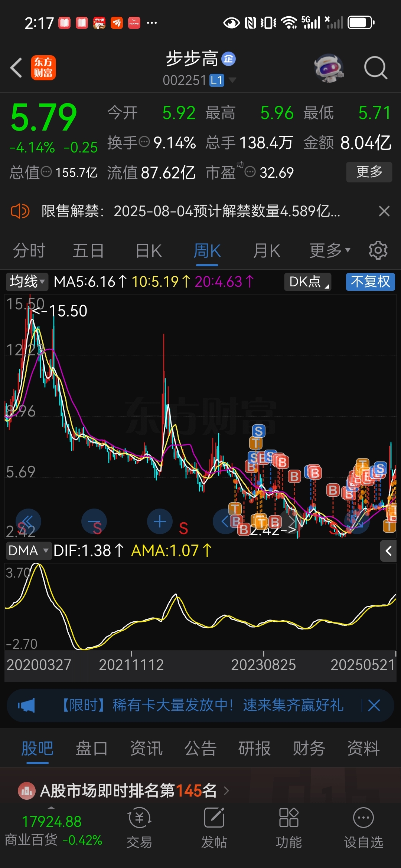
Task: Tap the 20:4.63 moving average label
Action: click(x=224, y=282)
